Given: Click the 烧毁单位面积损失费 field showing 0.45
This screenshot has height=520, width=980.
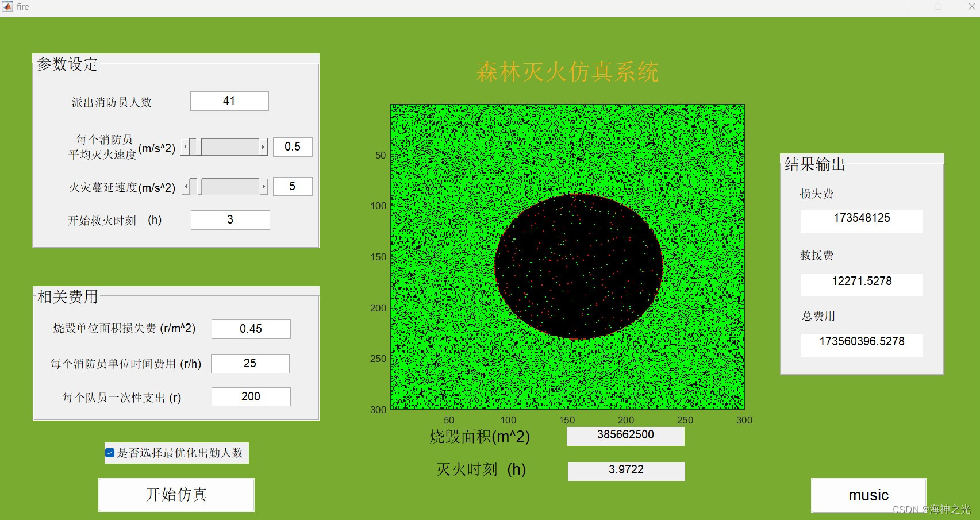Looking at the screenshot, I should tap(251, 329).
